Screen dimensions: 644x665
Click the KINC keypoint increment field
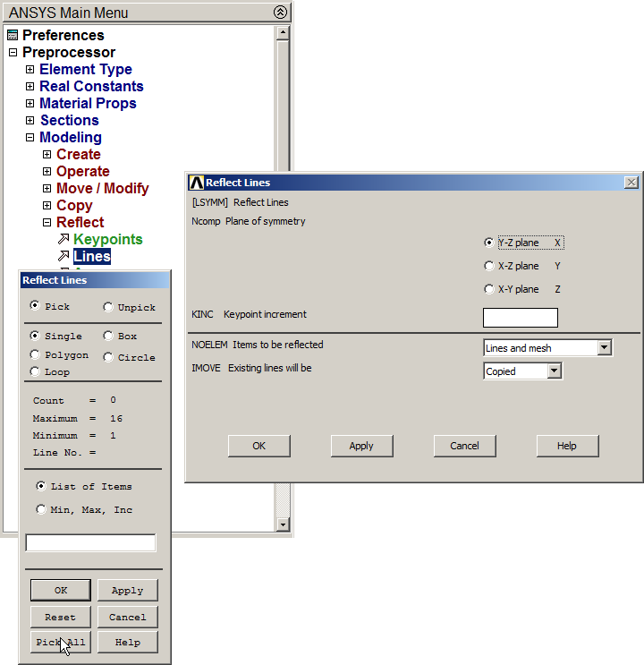[x=520, y=318]
